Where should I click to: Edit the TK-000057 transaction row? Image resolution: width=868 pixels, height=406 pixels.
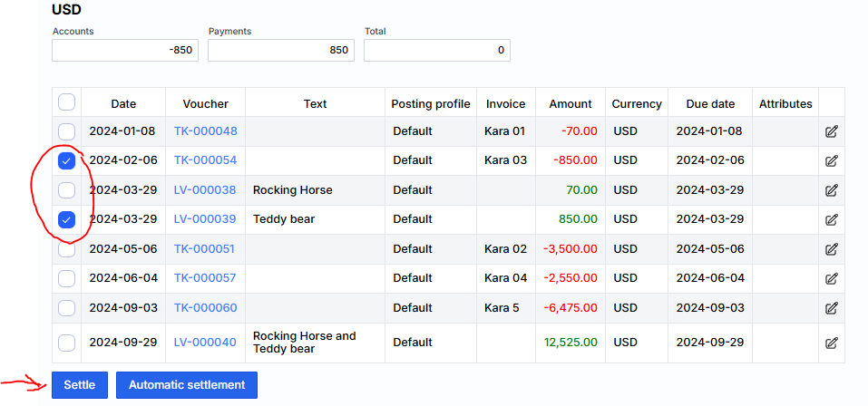pos(831,278)
